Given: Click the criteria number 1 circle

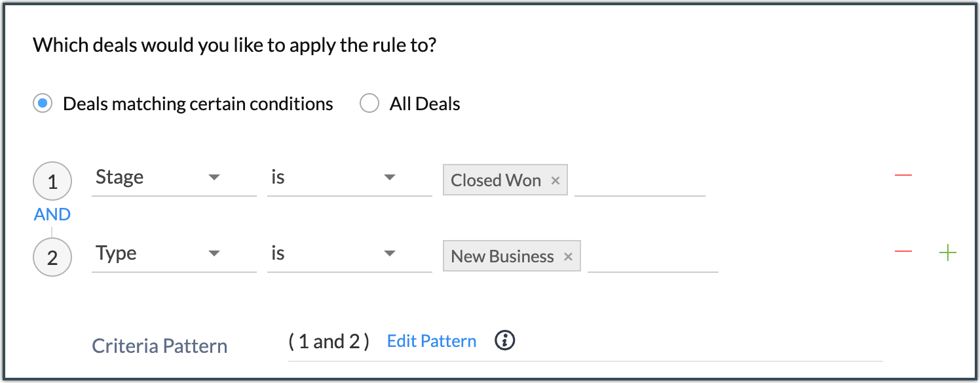Looking at the screenshot, I should [52, 182].
